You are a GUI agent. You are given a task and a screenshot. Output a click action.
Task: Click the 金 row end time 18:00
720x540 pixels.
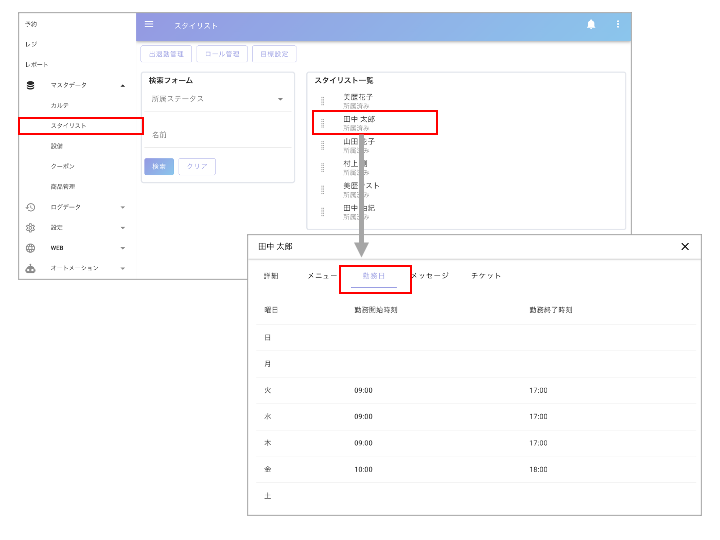click(538, 469)
